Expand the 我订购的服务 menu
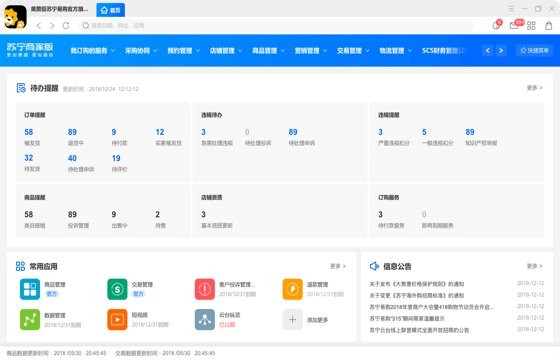 point(92,51)
